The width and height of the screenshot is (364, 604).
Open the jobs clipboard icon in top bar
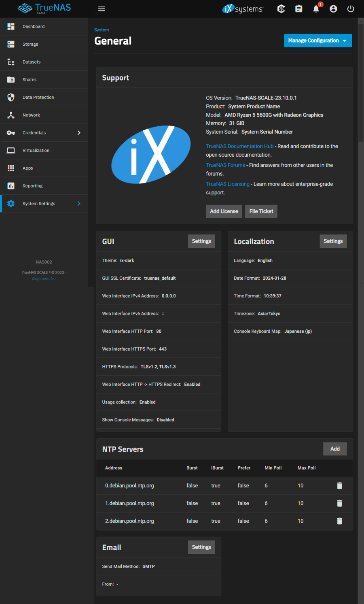pos(298,9)
